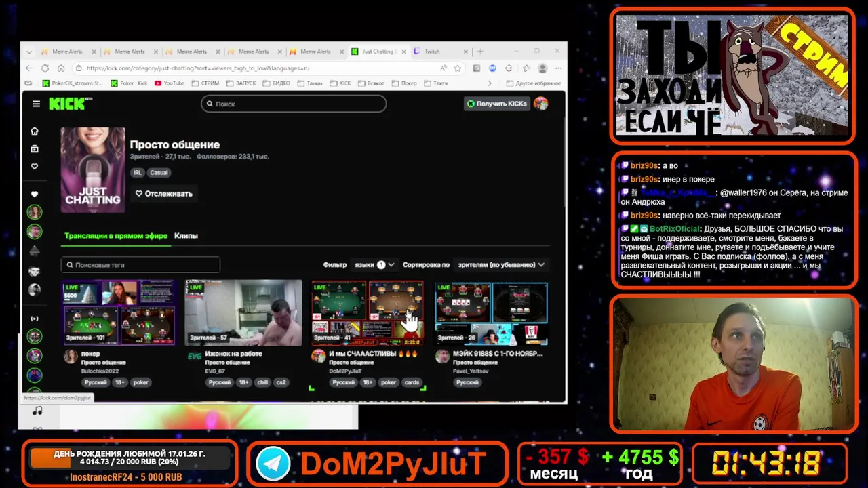Viewport: 868px width, 488px height.
Task: Close the Twitch tab
Action: click(x=466, y=52)
